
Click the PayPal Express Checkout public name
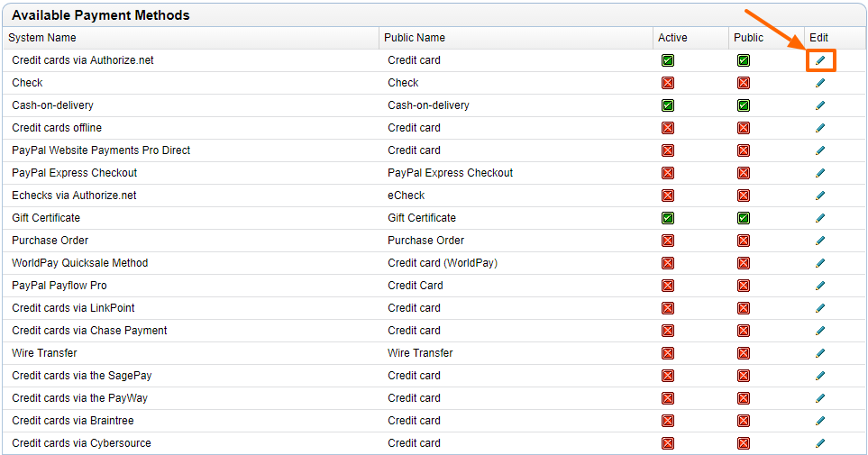click(451, 173)
